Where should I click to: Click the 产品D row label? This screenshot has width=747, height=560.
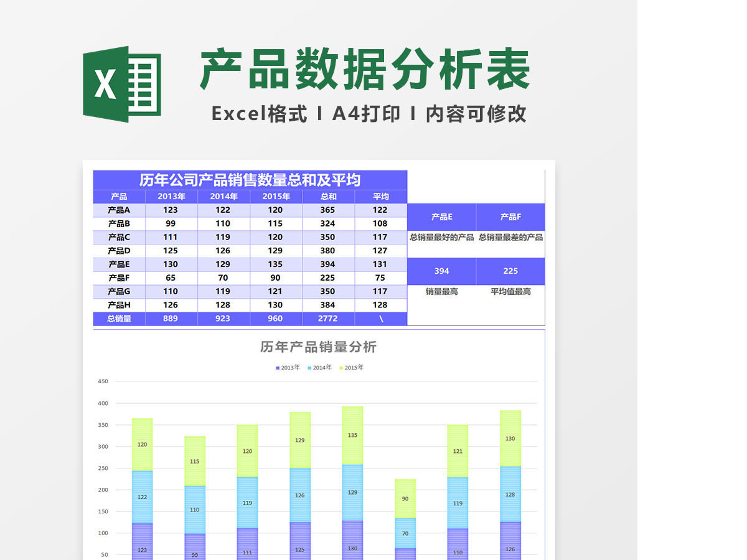tap(119, 251)
